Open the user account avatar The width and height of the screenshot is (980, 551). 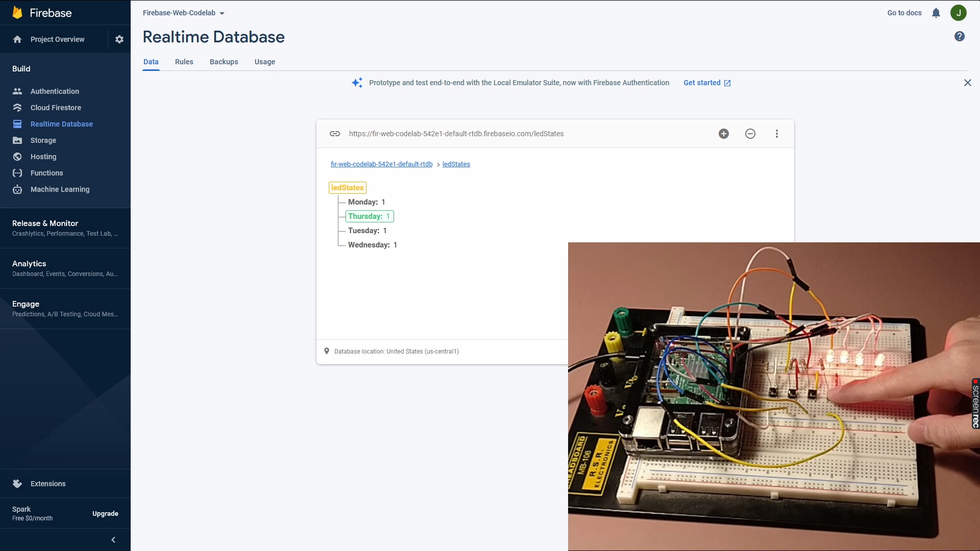[958, 13]
